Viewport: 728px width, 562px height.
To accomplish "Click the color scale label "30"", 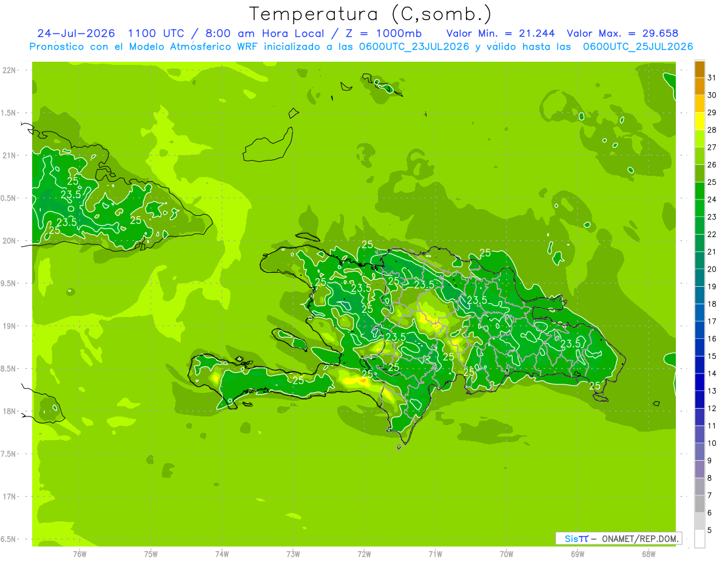I will coord(712,95).
